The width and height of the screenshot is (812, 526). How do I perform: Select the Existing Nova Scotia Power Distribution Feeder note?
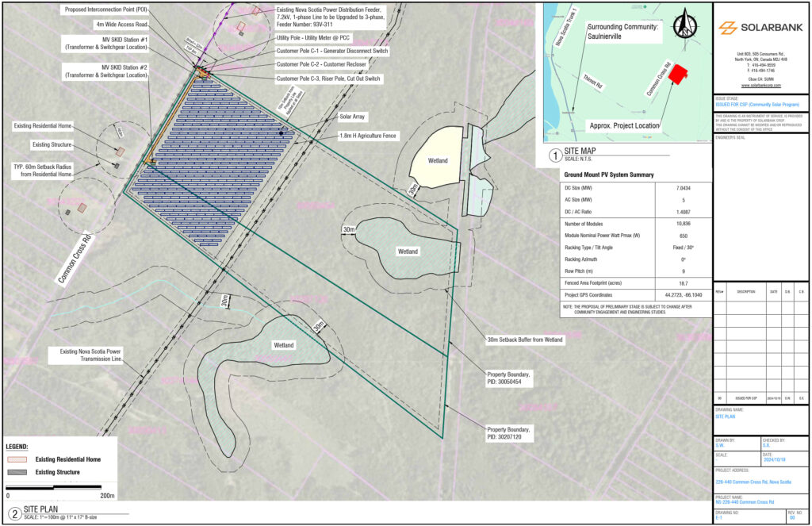coord(331,17)
